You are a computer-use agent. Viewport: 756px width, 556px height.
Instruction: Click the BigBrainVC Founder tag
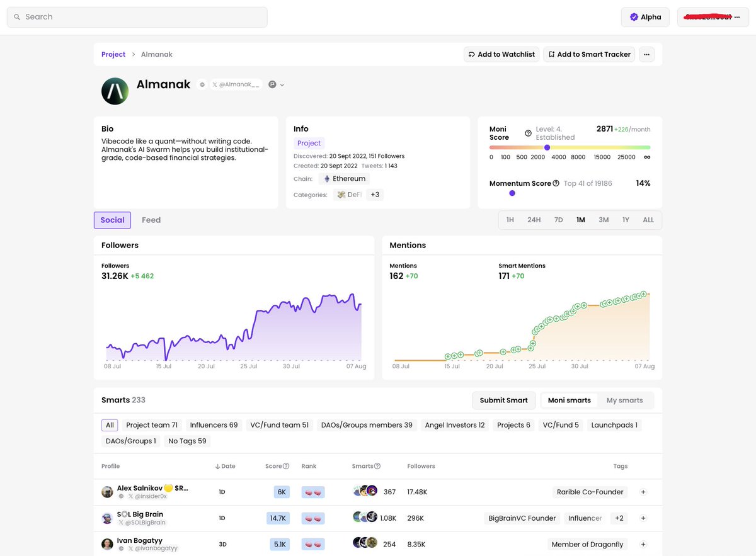click(x=522, y=518)
